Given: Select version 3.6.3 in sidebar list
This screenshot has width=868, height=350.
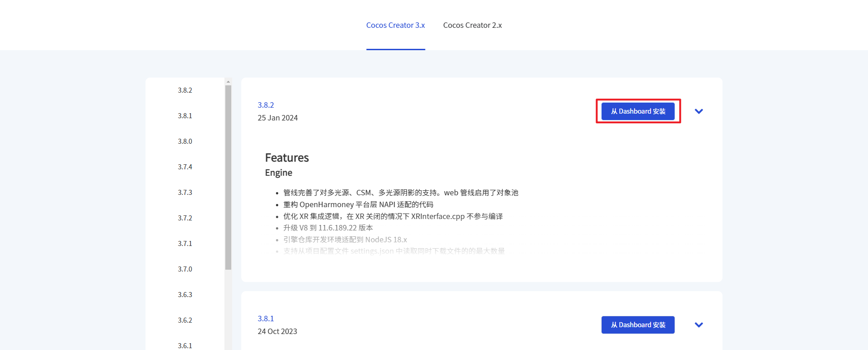Looking at the screenshot, I should click(x=185, y=295).
